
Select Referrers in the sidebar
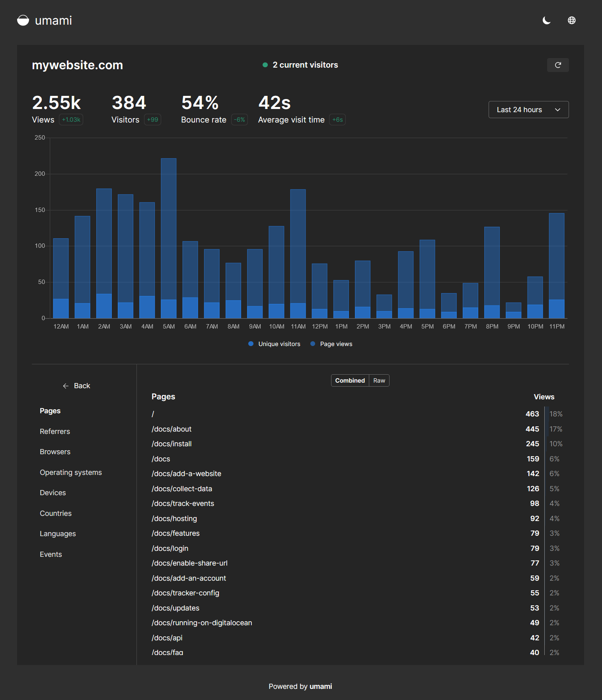(55, 432)
